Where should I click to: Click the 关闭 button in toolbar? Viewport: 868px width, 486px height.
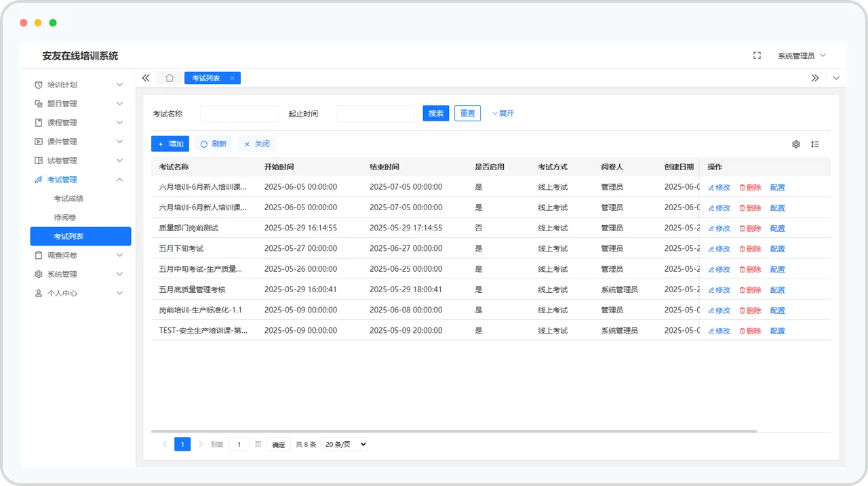tap(257, 144)
